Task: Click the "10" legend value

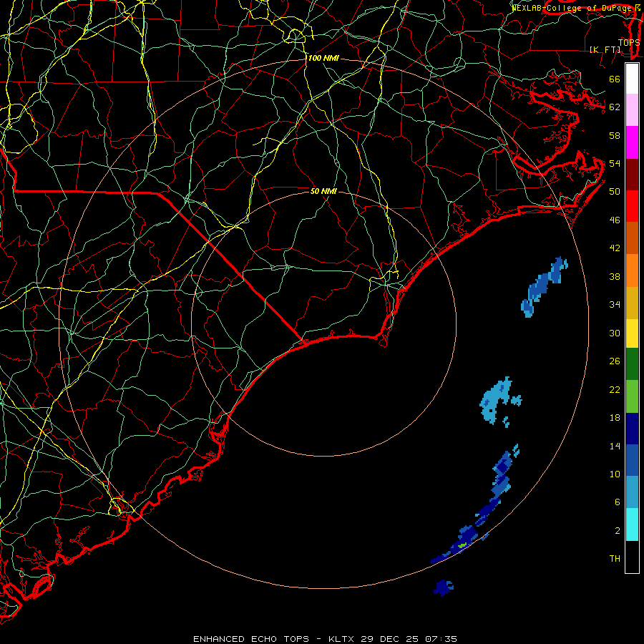Action: point(615,474)
